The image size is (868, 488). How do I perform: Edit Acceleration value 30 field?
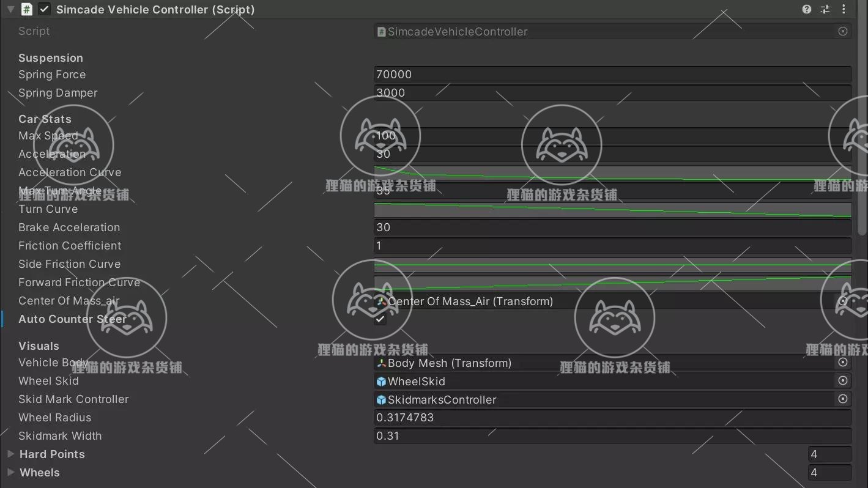612,154
